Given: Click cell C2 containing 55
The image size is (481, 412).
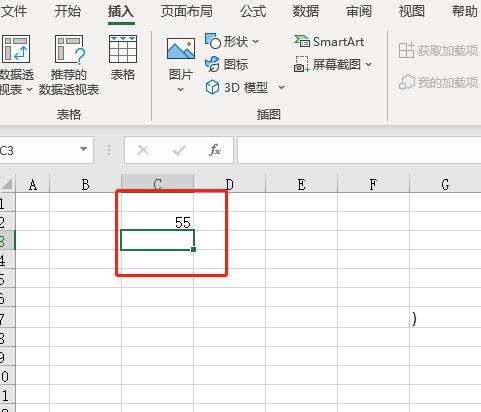Looking at the screenshot, I should (157, 221).
